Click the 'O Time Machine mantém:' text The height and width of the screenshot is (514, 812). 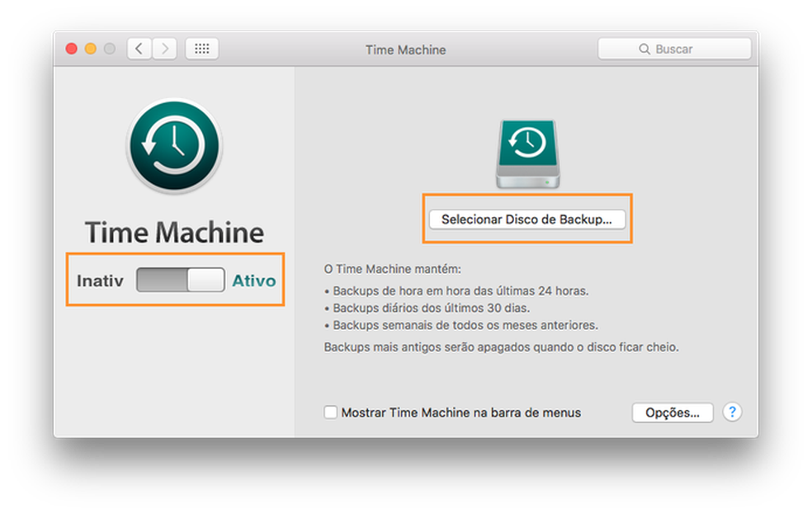point(393,269)
